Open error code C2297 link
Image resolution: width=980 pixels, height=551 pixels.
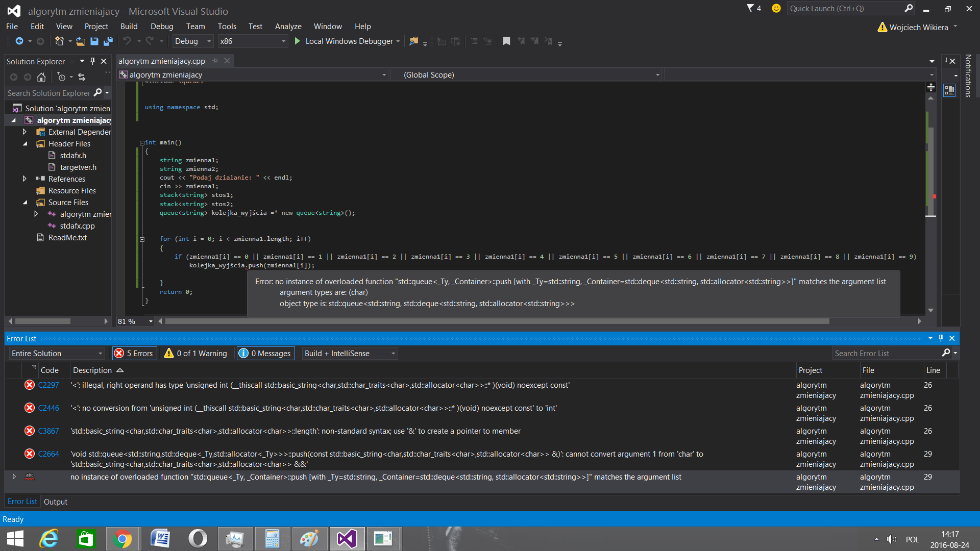click(x=48, y=385)
